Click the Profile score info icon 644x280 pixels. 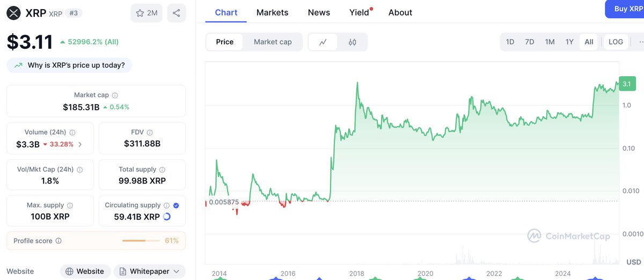(58, 241)
